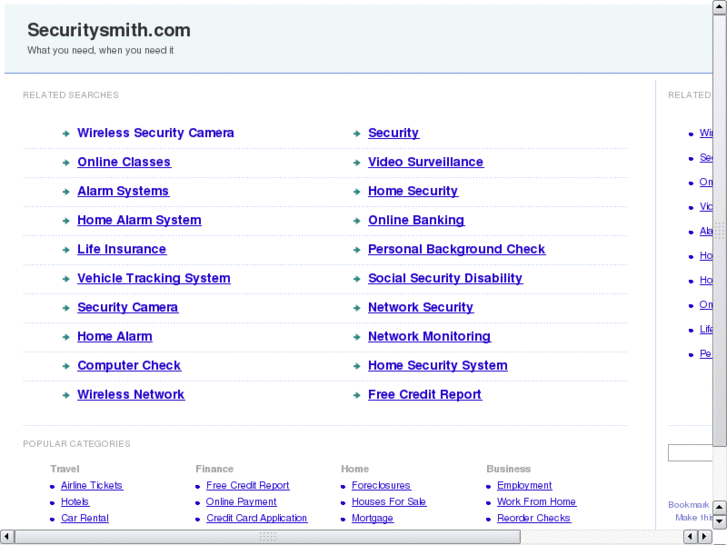Image resolution: width=727 pixels, height=545 pixels.
Task: Open the Video Surveillance link
Action: [426, 162]
